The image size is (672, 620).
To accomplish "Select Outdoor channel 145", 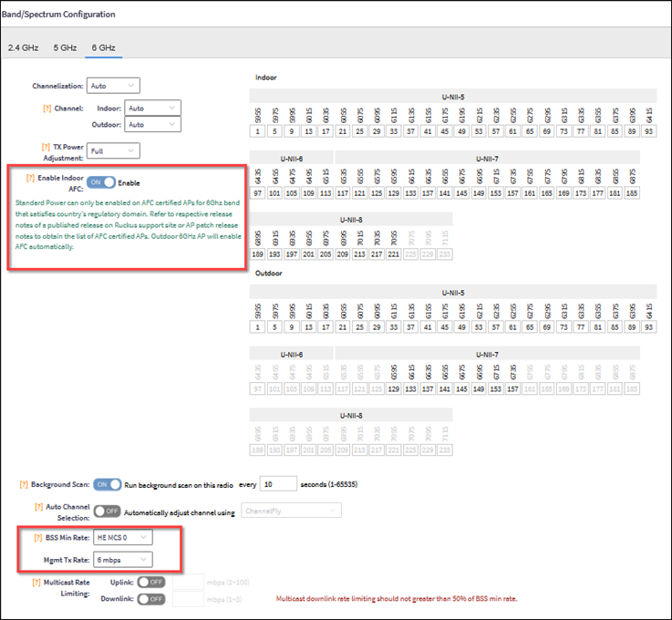I will (461, 388).
